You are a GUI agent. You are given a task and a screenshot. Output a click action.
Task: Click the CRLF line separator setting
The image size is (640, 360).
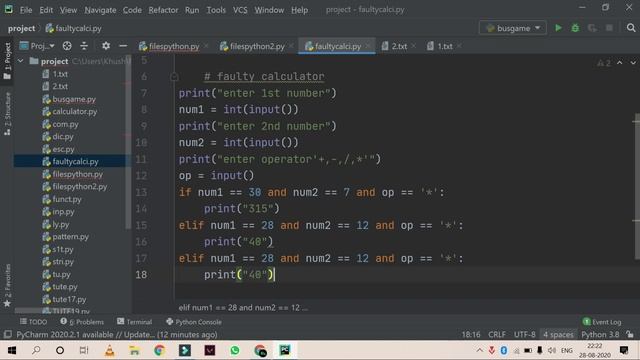[497, 334]
